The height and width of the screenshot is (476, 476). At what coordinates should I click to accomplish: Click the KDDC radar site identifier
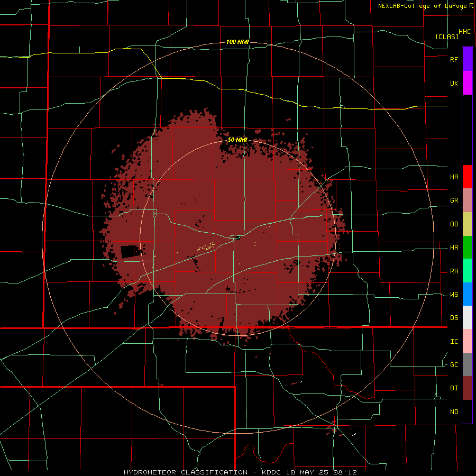[x=272, y=472]
